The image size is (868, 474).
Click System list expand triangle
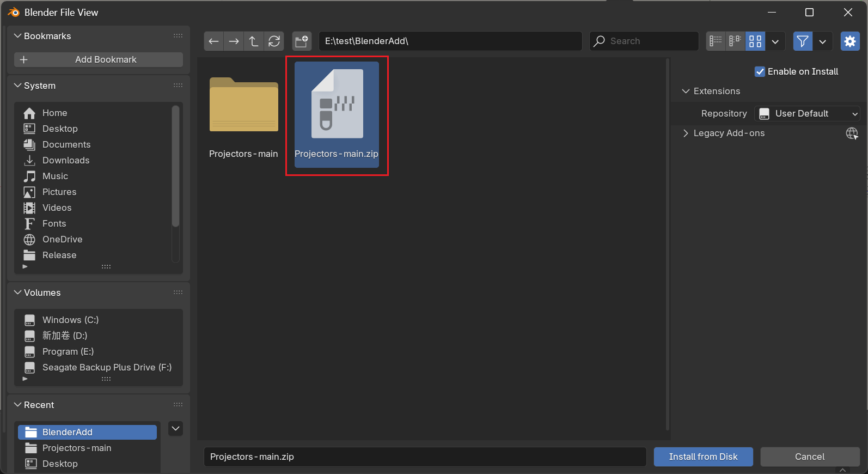25,266
